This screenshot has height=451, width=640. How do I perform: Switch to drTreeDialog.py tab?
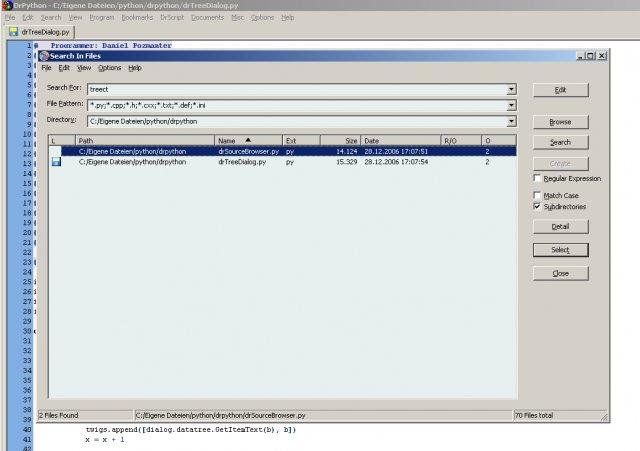pos(41,32)
